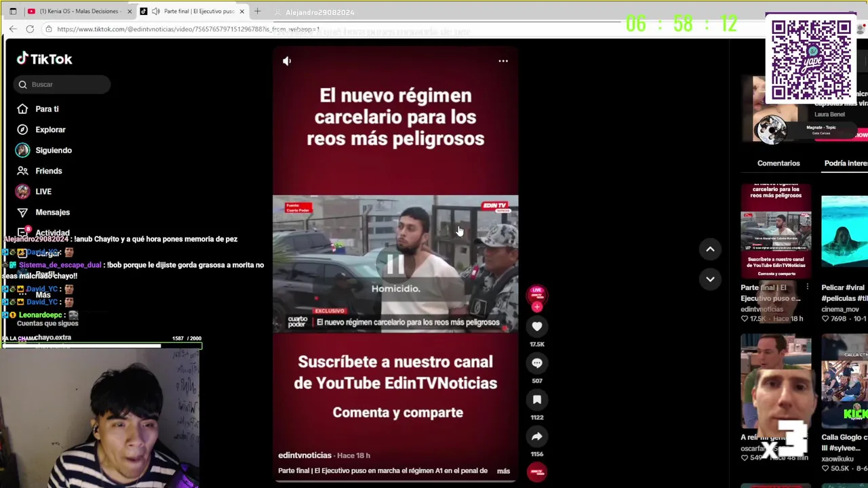Go to next video with down chevron

tap(710, 279)
